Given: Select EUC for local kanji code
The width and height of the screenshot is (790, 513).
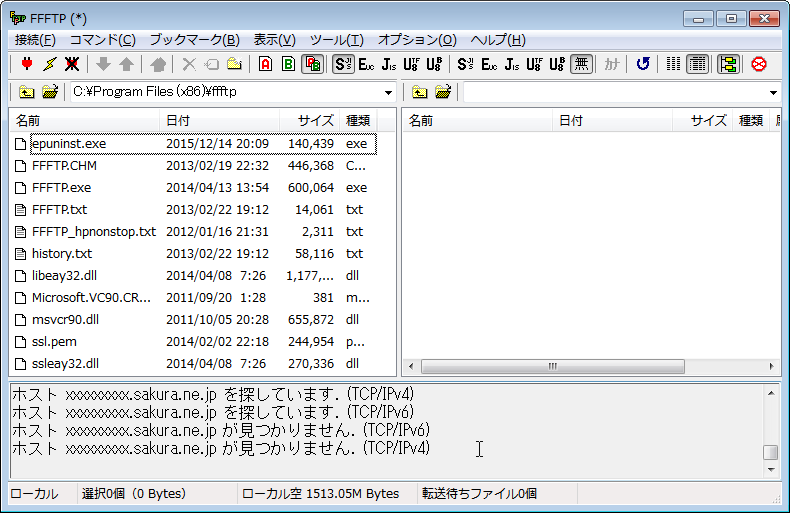Looking at the screenshot, I should pos(366,64).
